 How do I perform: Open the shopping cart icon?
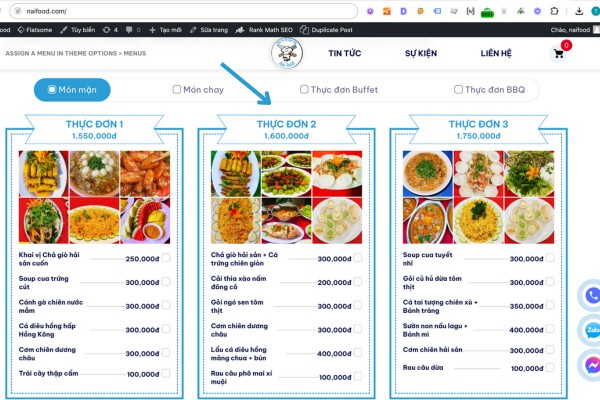(559, 53)
